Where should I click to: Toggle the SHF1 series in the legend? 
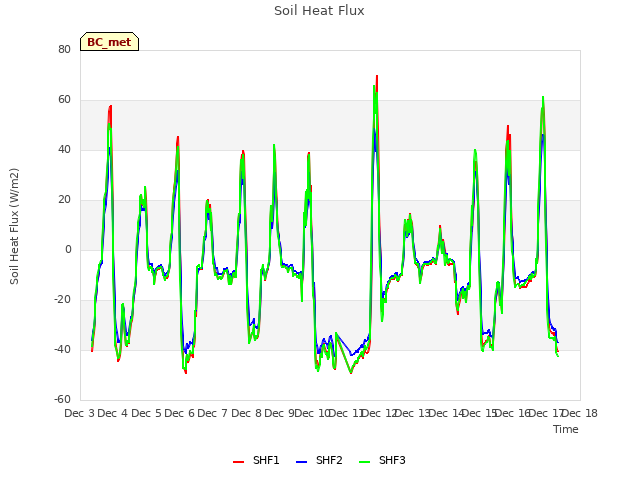[x=256, y=460]
